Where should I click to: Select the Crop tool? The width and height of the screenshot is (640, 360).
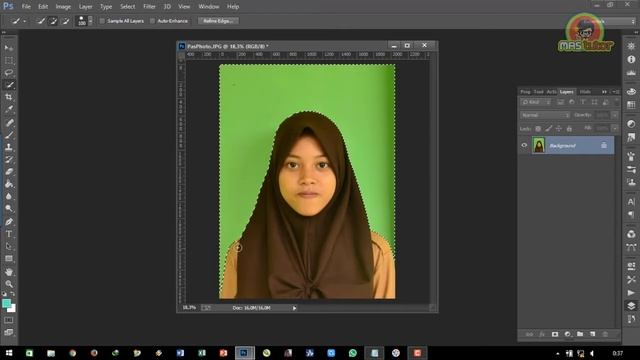(9, 97)
